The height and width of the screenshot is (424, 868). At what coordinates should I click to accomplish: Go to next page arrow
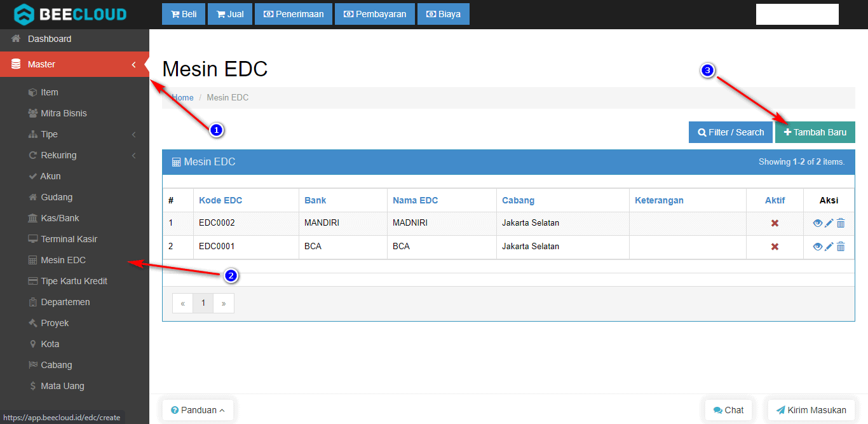pyautogui.click(x=224, y=303)
